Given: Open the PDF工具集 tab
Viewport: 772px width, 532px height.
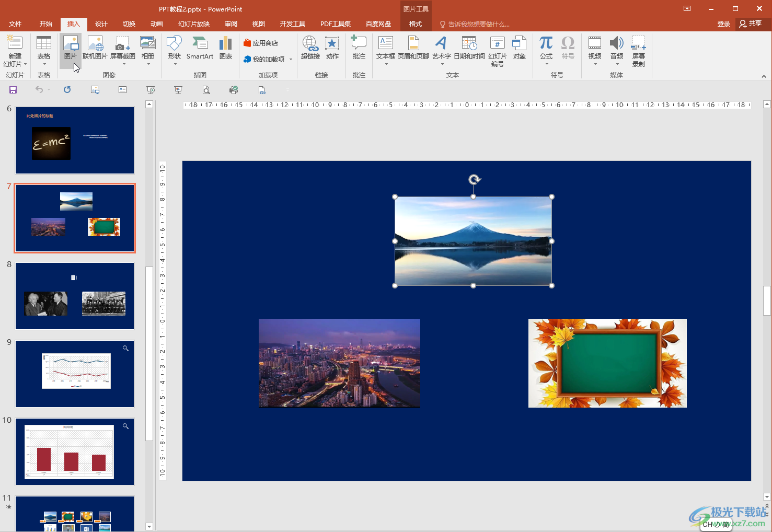Looking at the screenshot, I should pos(336,24).
